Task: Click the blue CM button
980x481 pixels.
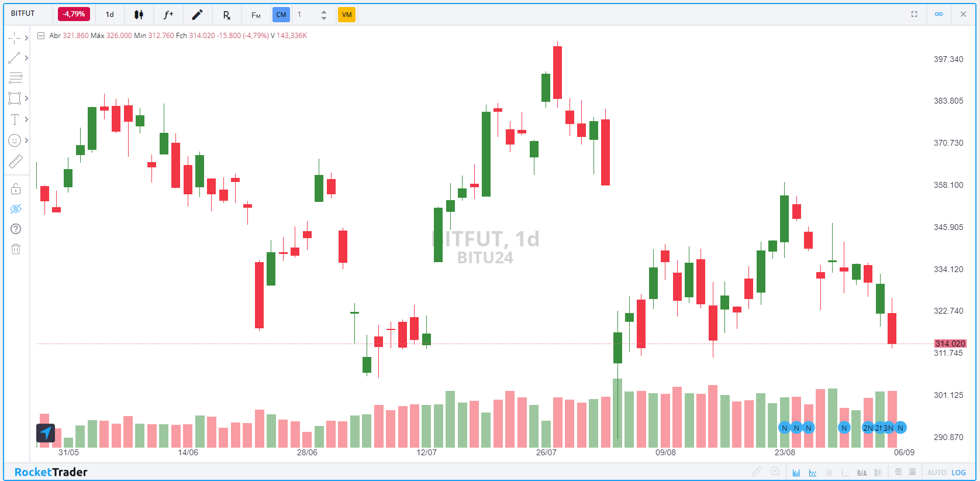Action: pyautogui.click(x=281, y=15)
